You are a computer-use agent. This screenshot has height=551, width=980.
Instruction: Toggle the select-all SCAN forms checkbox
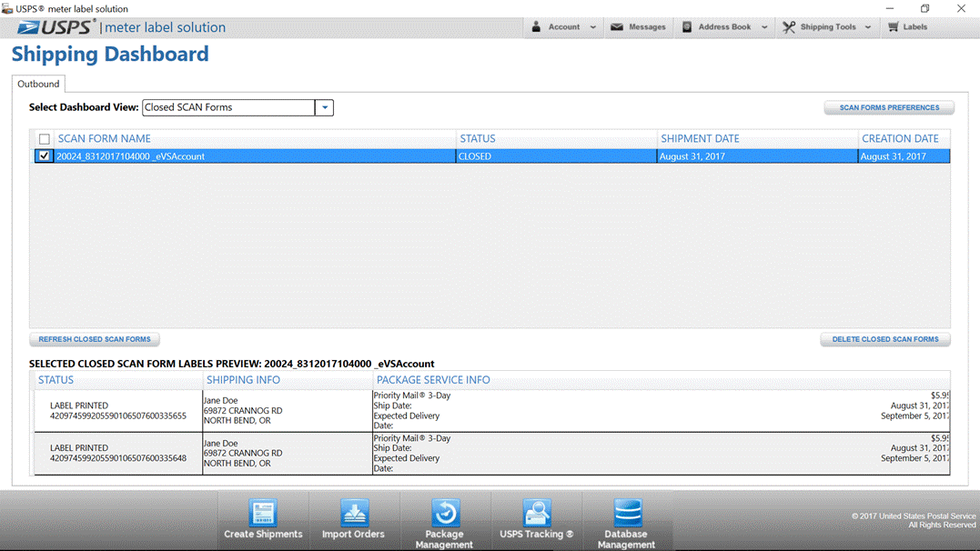click(45, 139)
